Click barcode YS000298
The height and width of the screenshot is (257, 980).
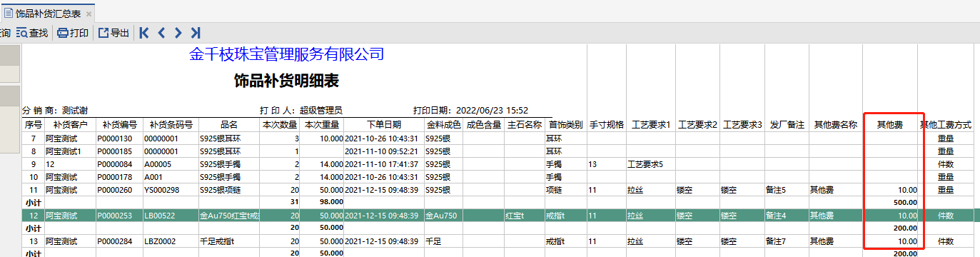coord(161,190)
